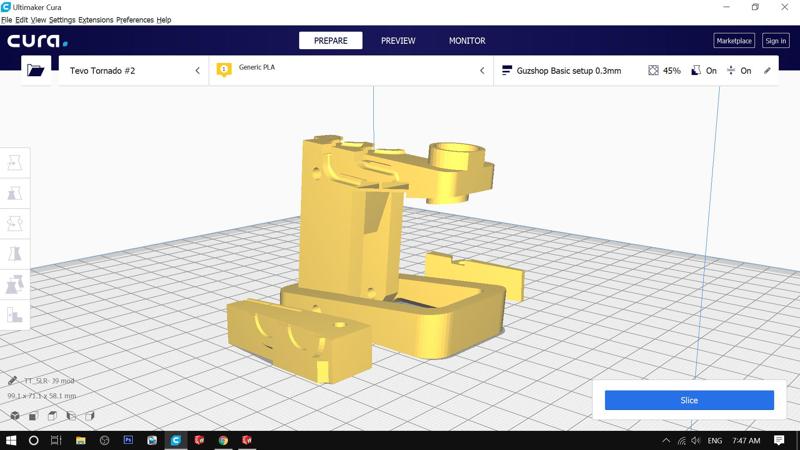Edit the job name with pencil icon
This screenshot has height=450, width=800.
(13, 381)
